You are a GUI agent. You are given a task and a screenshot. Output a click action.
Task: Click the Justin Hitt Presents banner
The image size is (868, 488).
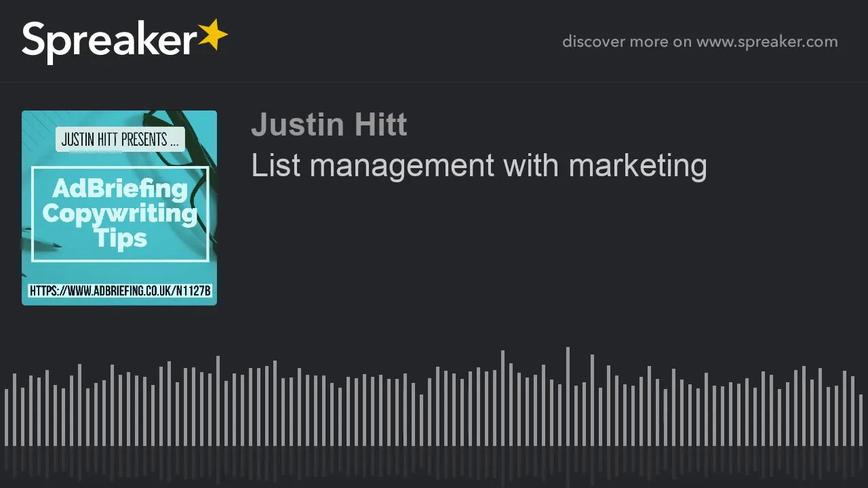click(x=120, y=140)
